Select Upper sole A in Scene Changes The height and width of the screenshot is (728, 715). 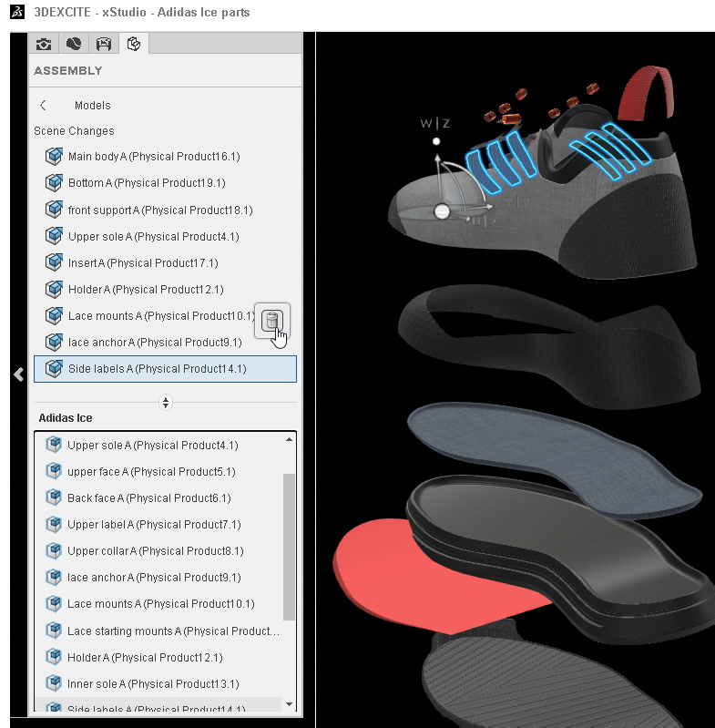[x=165, y=237]
